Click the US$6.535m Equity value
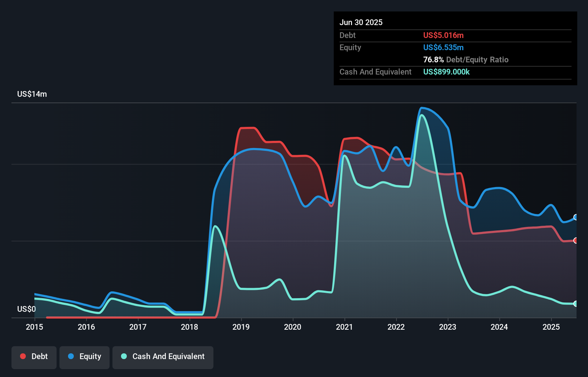 [443, 47]
